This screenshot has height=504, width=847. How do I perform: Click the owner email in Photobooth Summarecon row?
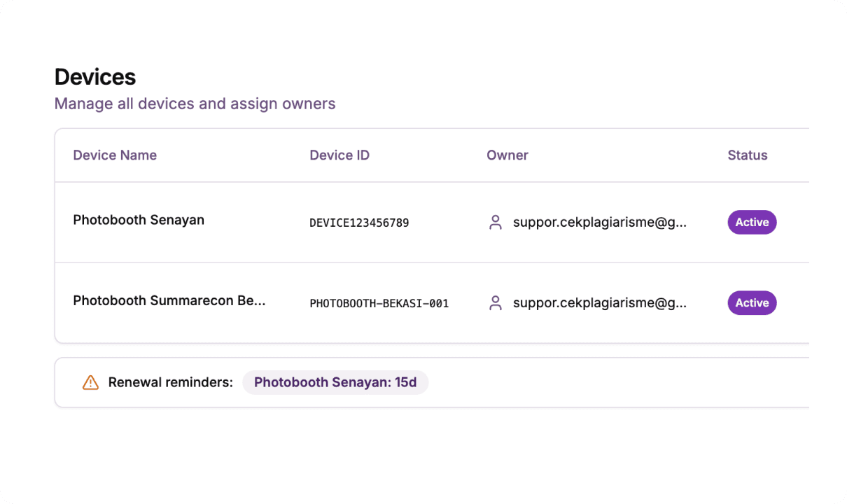point(600,303)
